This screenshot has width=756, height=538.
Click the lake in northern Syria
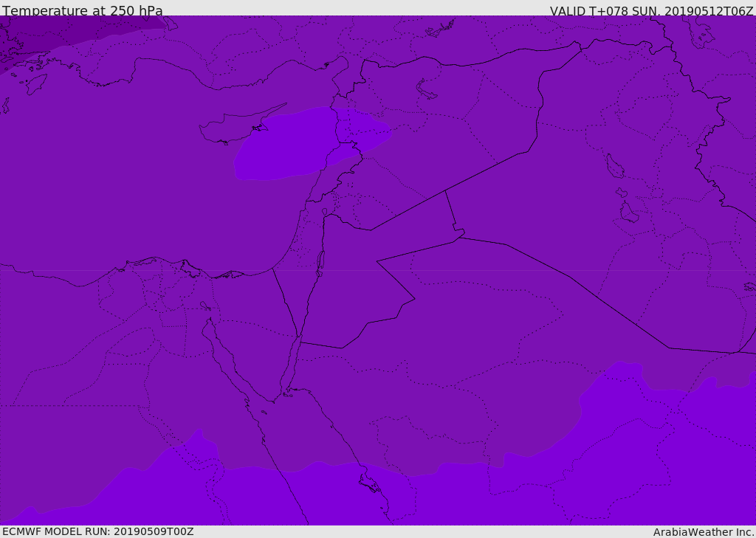pos(426,90)
